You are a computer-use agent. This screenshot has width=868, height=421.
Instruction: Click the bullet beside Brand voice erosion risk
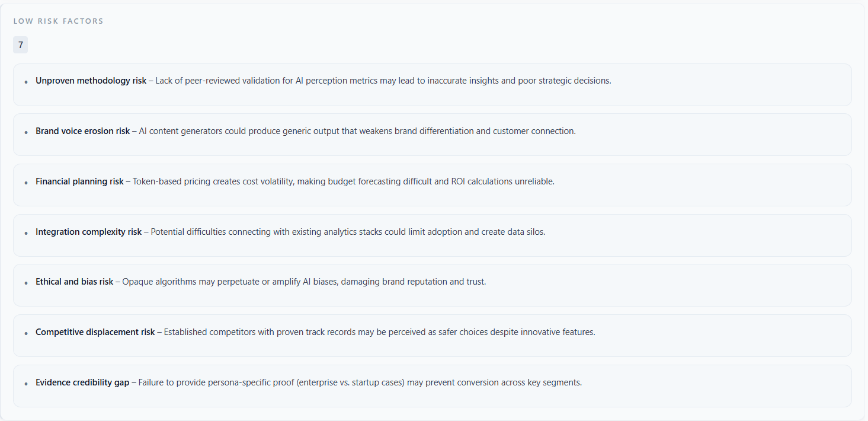26,132
